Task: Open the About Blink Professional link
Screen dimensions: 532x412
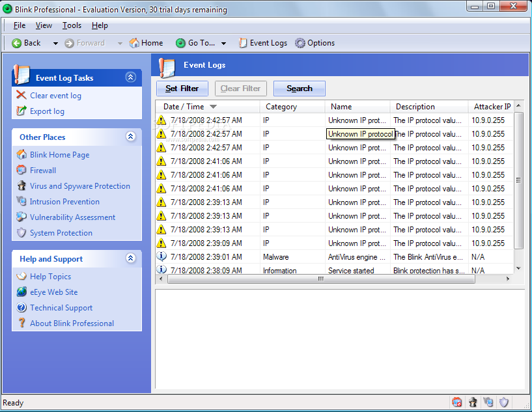Action: pyautogui.click(x=72, y=323)
